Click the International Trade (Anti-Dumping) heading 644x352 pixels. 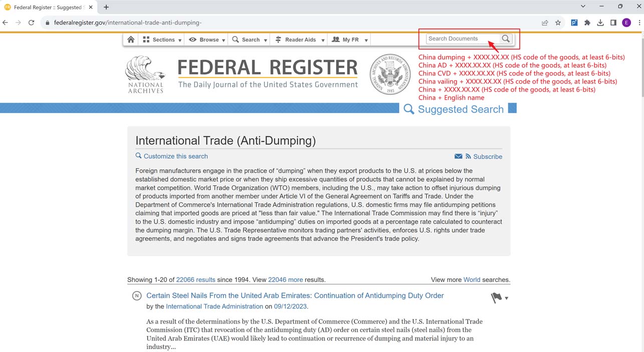tap(225, 141)
